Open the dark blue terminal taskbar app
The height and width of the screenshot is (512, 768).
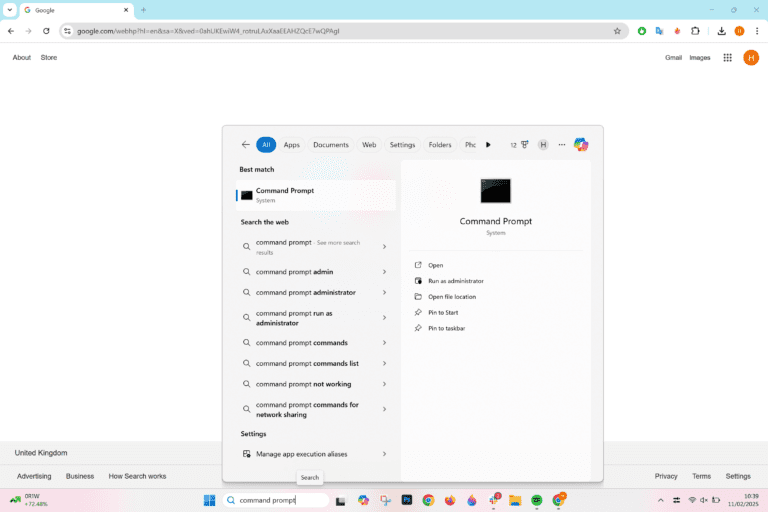(407, 500)
